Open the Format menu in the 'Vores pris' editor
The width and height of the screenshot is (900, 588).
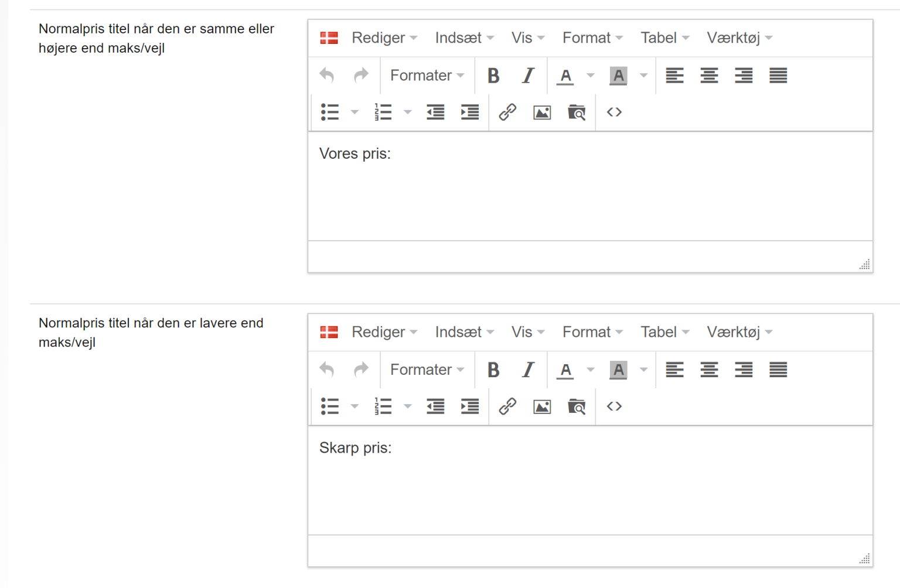592,38
